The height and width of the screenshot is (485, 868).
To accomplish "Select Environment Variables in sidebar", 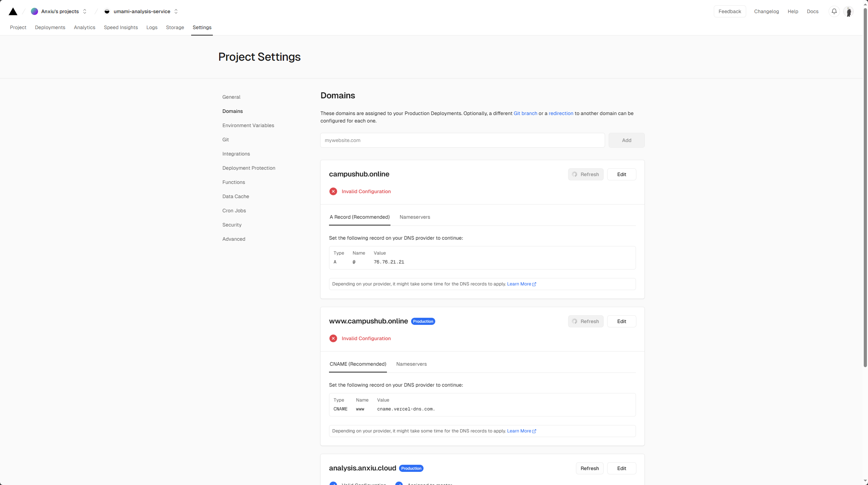I will (248, 125).
